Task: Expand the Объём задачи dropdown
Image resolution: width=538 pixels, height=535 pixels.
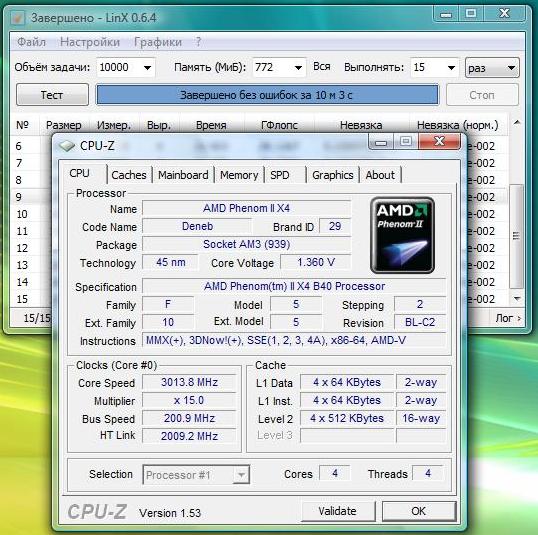Action: [x=148, y=68]
